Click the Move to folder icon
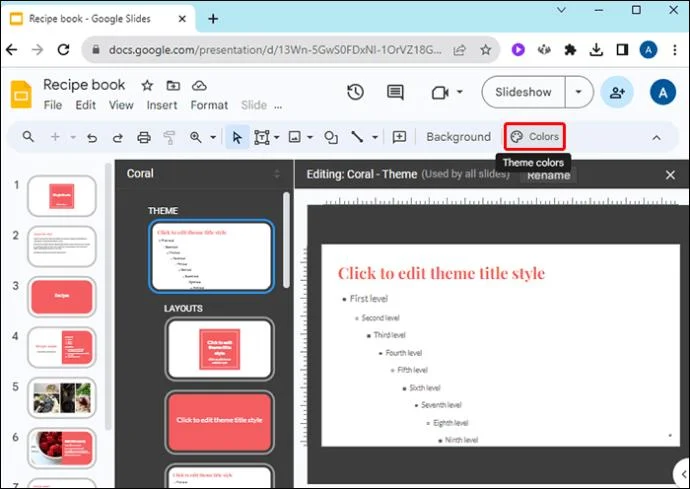This screenshot has height=489, width=690. coord(173,85)
